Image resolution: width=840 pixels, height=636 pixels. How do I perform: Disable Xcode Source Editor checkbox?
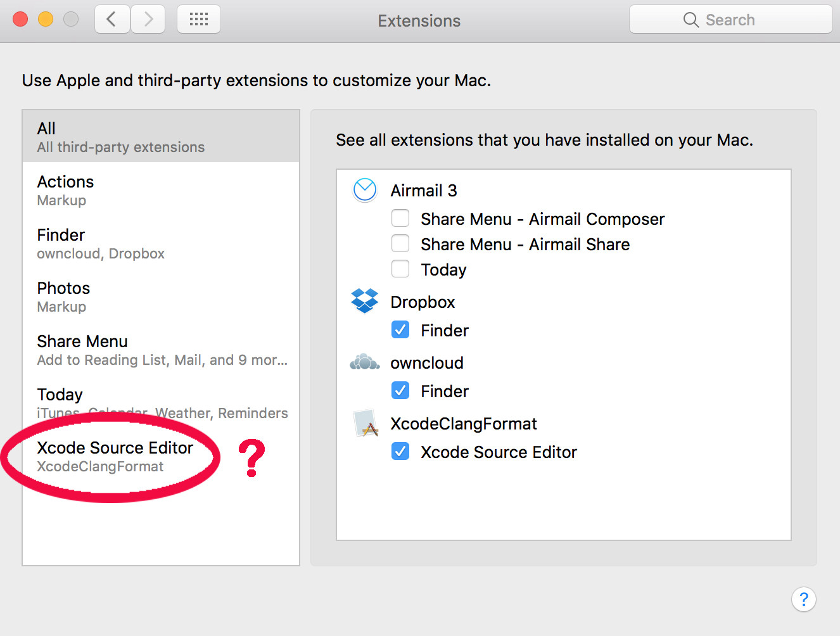400,452
